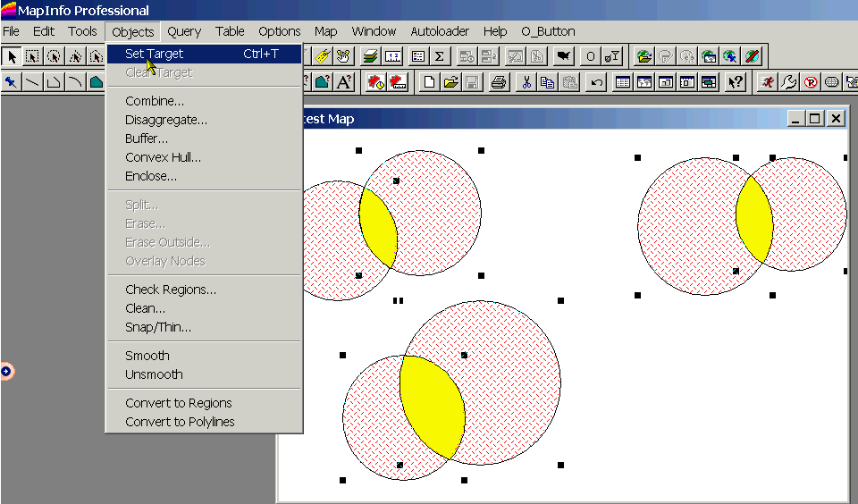The width and height of the screenshot is (858, 504).
Task: Click the Undo toolbar icon
Action: click(x=596, y=82)
